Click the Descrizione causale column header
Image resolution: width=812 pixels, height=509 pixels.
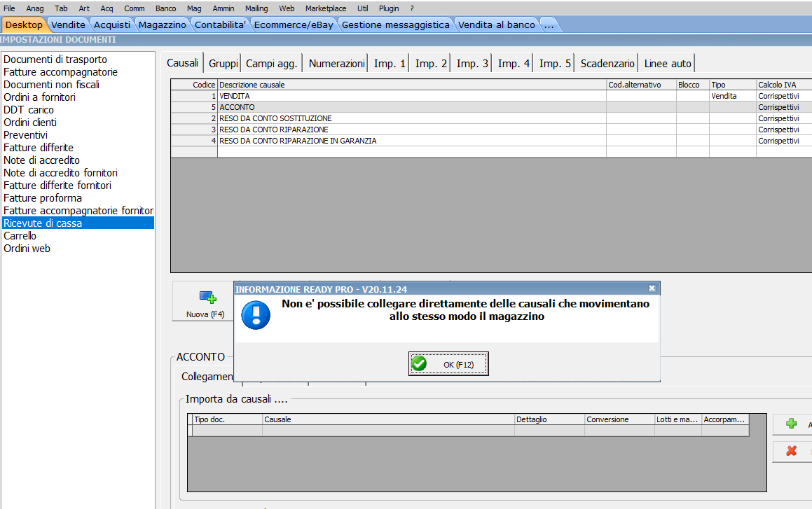[x=412, y=85]
